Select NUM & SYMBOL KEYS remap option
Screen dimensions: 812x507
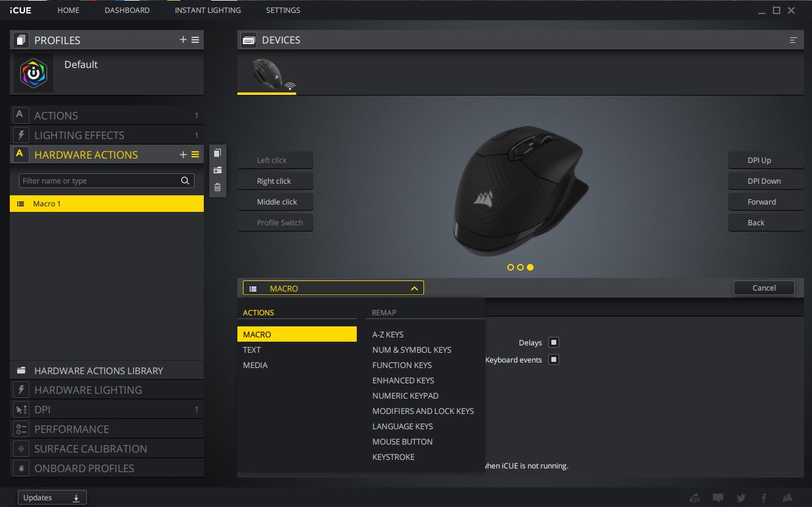[x=412, y=350]
